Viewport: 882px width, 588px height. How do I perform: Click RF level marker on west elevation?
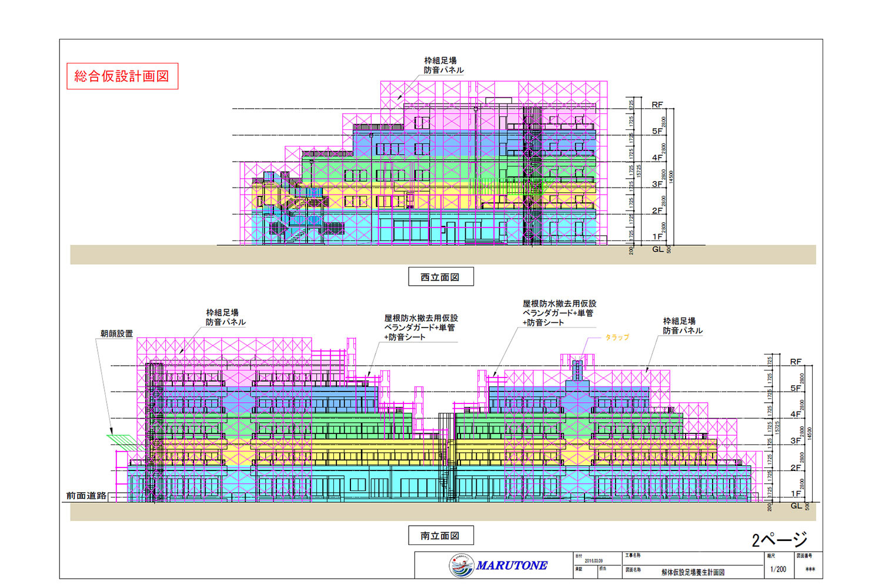657,105
